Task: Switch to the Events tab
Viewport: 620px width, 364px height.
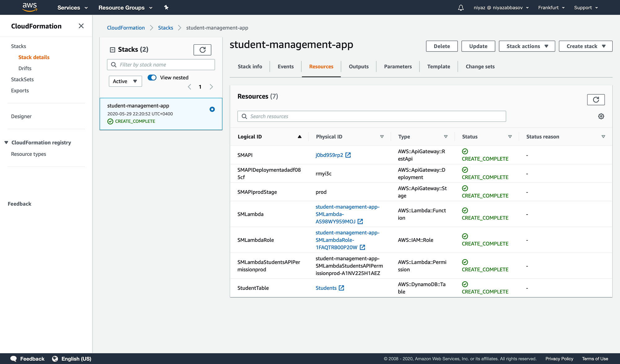Action: coord(286,67)
